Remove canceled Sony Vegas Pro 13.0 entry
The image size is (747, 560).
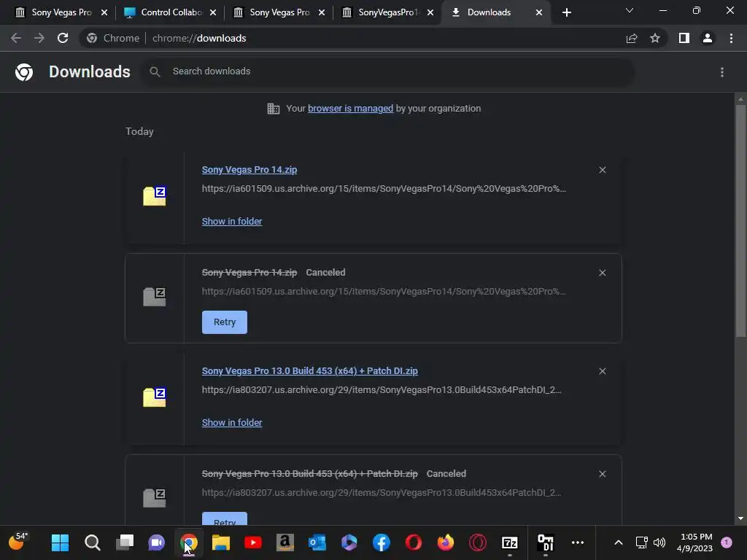602,474
